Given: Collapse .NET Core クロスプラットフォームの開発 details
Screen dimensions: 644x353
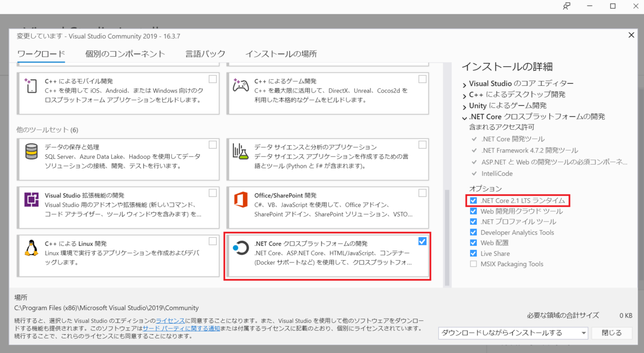Looking at the screenshot, I should click(464, 117).
